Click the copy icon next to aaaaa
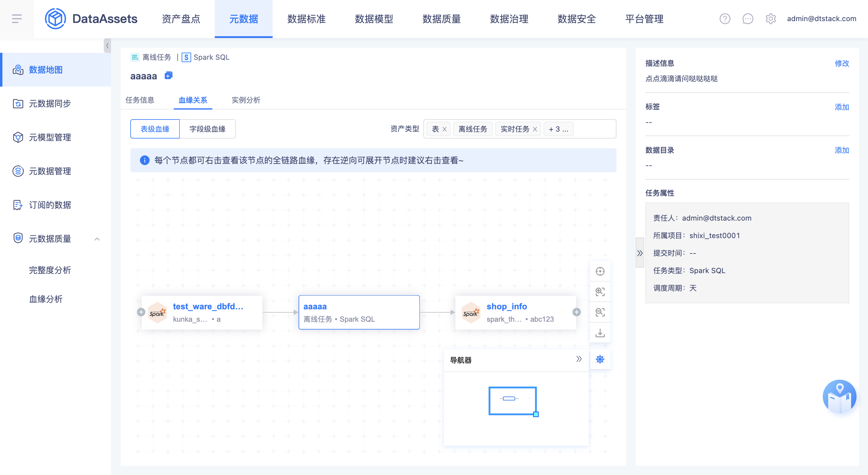Screen dimensions: 868x475 click(169, 75)
